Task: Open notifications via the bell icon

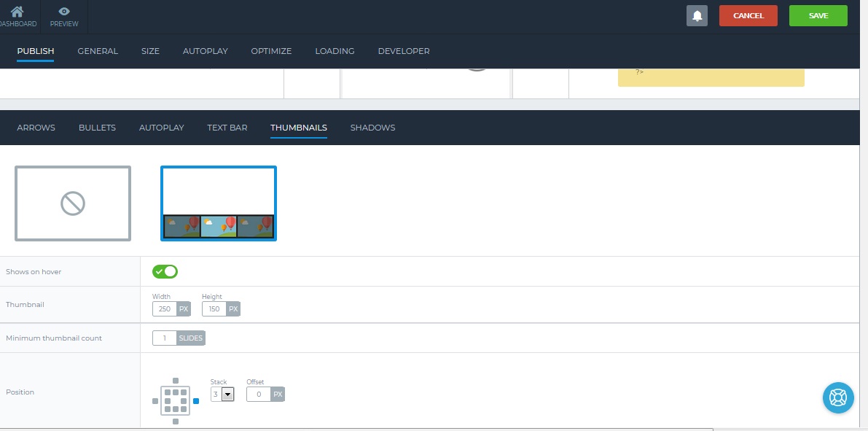Action: (697, 15)
